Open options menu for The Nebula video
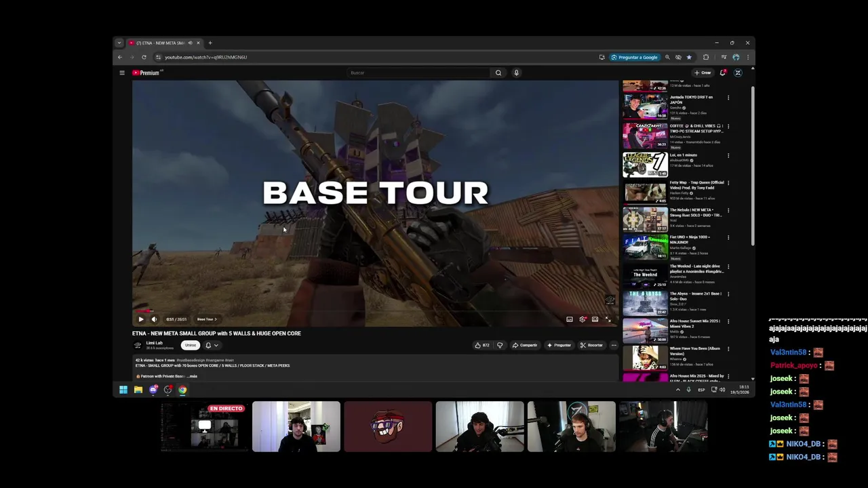868x488 pixels. 728,210
